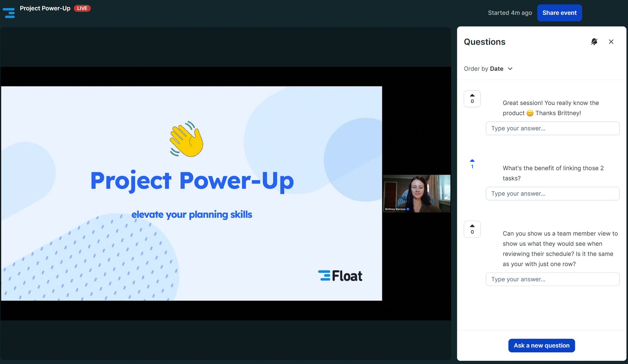Open the Order by Date dropdown
The image size is (628, 364).
pyautogui.click(x=488, y=69)
